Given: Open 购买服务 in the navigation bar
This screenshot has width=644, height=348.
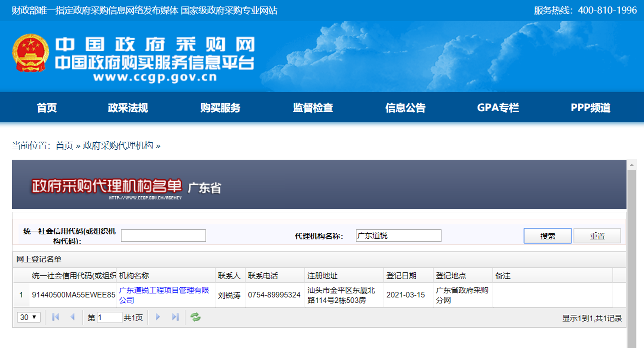Looking at the screenshot, I should (x=220, y=108).
